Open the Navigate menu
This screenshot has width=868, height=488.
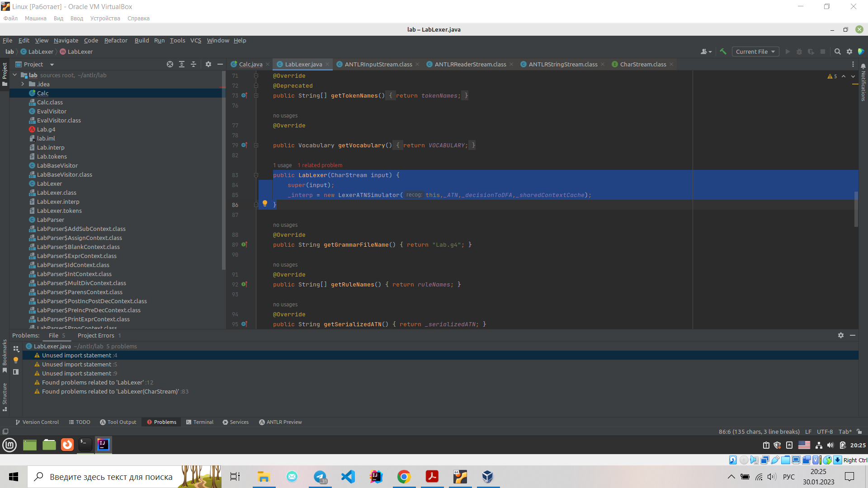pyautogui.click(x=66, y=40)
